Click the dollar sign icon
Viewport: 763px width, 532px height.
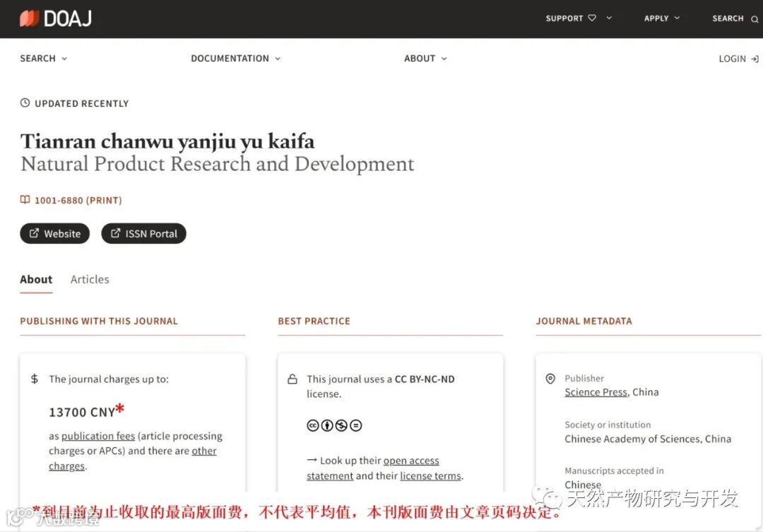[x=35, y=379]
